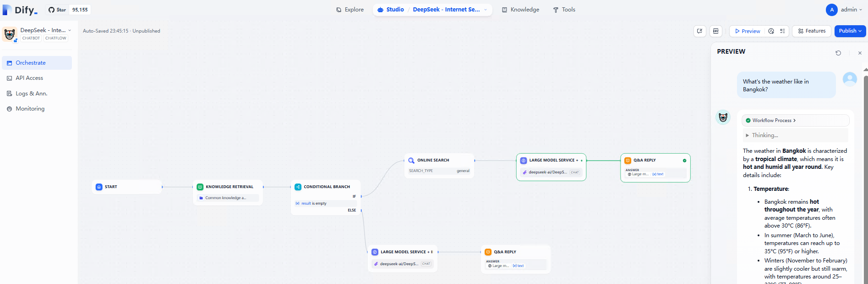The height and width of the screenshot is (284, 868).
Task: Open the checklist icon in toolbar
Action: 782,31
